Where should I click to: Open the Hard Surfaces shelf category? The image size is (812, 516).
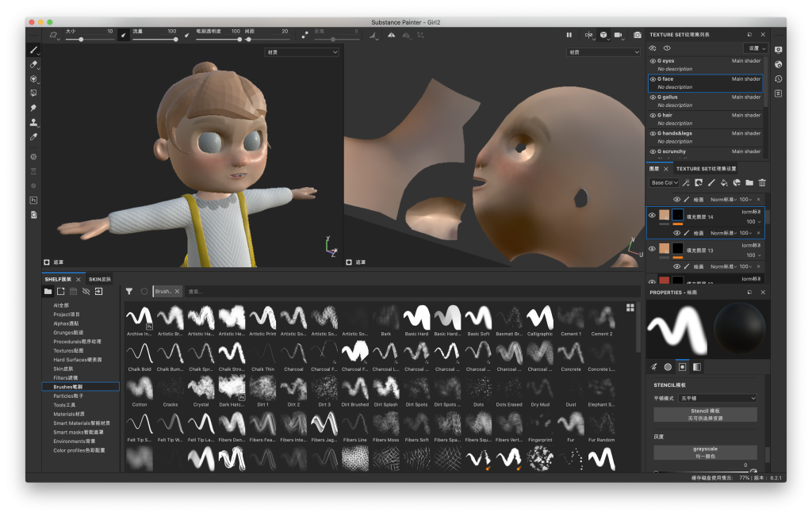pyautogui.click(x=77, y=360)
